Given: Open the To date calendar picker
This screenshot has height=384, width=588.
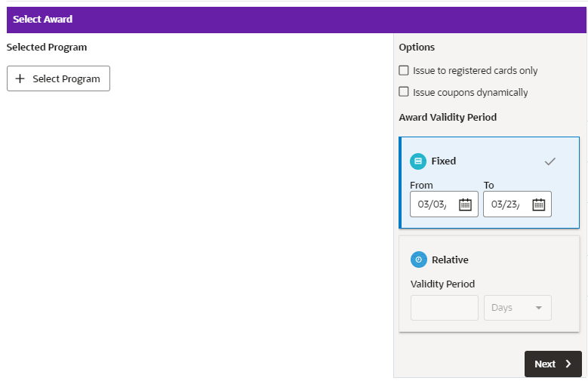Looking at the screenshot, I should point(538,204).
